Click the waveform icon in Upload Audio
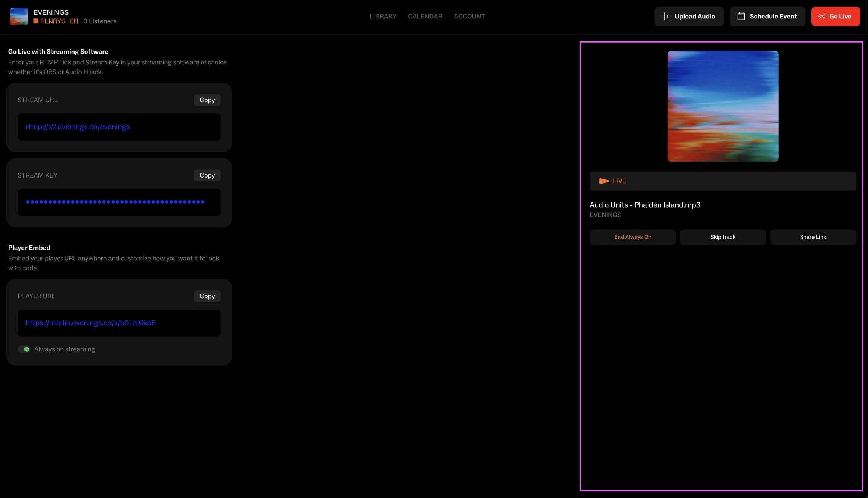This screenshot has height=498, width=868. tap(666, 16)
